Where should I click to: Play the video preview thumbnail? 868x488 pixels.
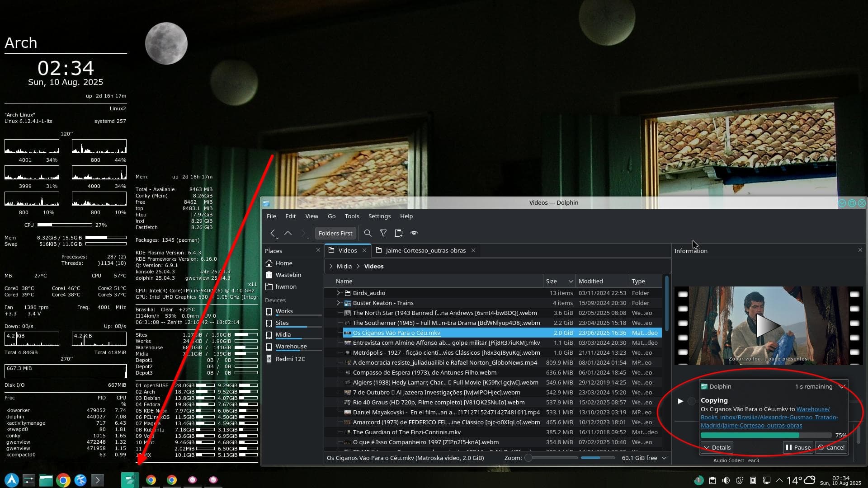point(768,325)
